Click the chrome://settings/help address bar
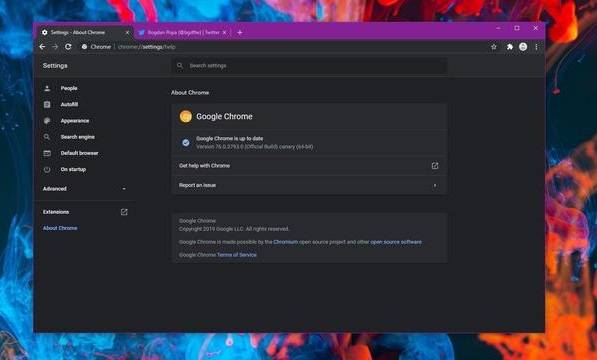This screenshot has height=360, width=597. point(147,47)
